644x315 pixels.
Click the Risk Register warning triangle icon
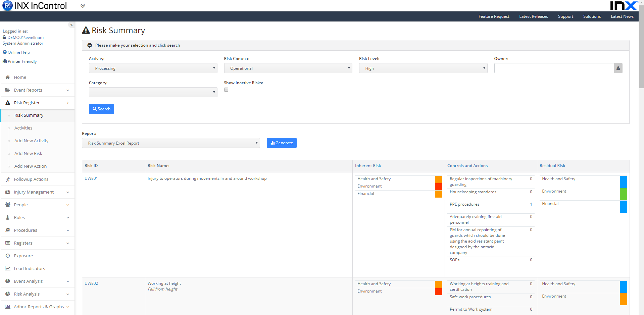click(8, 103)
